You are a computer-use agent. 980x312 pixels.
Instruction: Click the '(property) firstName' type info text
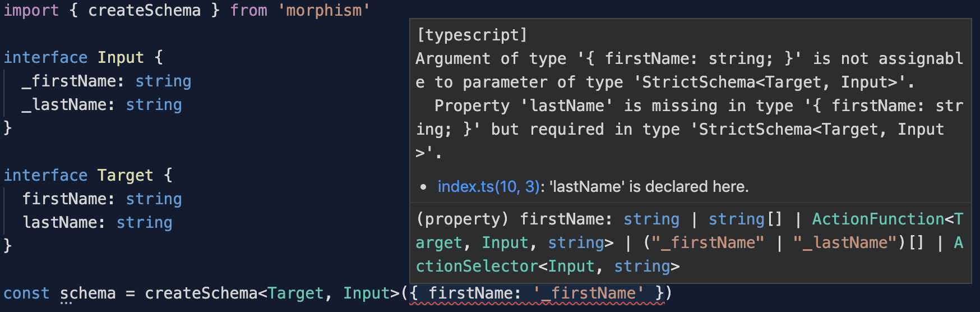(x=514, y=219)
